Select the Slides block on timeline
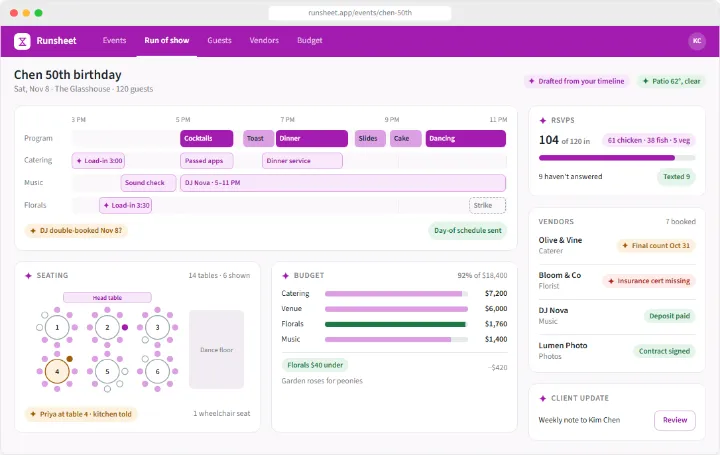Image resolution: width=720 pixels, height=455 pixels. pyautogui.click(x=370, y=139)
